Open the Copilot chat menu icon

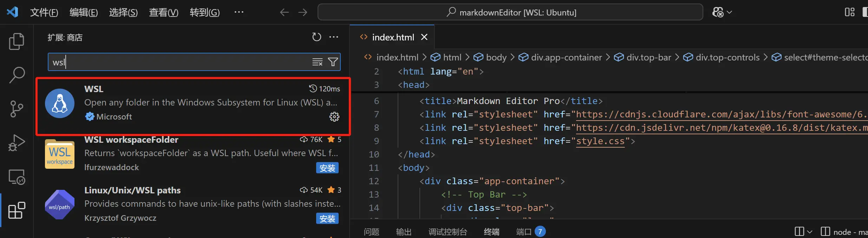point(718,12)
